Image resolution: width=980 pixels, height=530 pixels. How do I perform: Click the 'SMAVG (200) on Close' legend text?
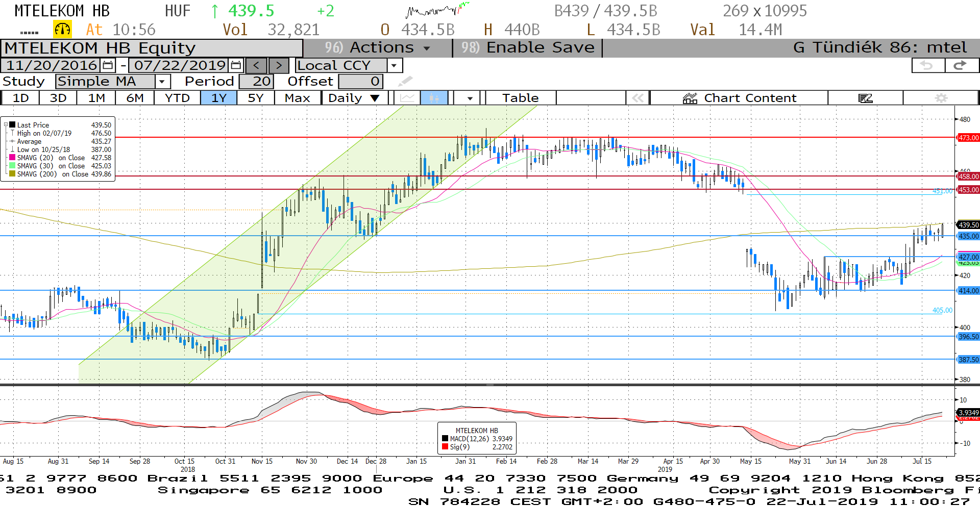click(x=53, y=174)
